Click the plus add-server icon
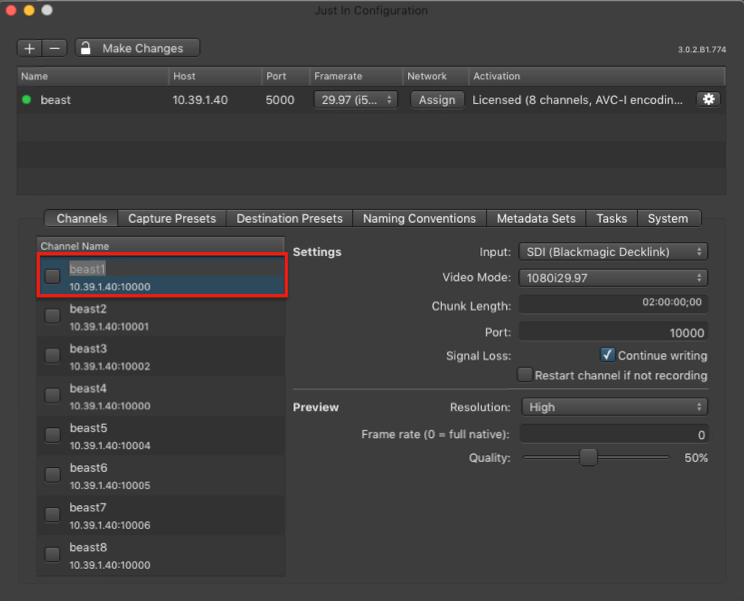The width and height of the screenshot is (744, 601). pos(29,48)
